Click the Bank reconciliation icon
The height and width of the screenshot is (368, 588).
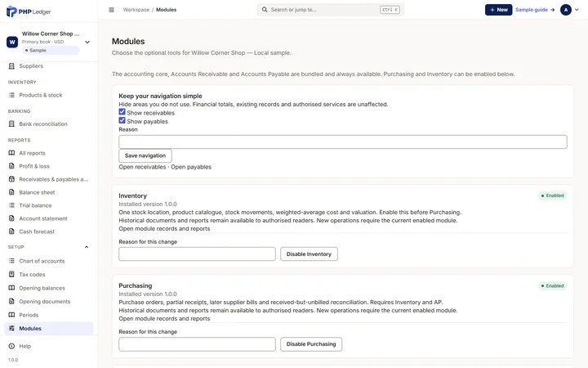[x=11, y=124]
